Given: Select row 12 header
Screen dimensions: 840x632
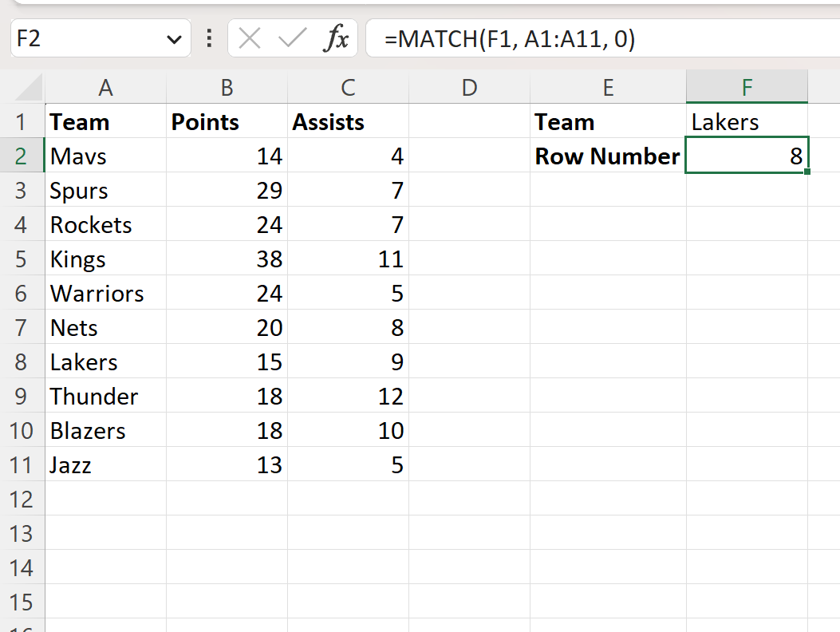Looking at the screenshot, I should (22, 500).
